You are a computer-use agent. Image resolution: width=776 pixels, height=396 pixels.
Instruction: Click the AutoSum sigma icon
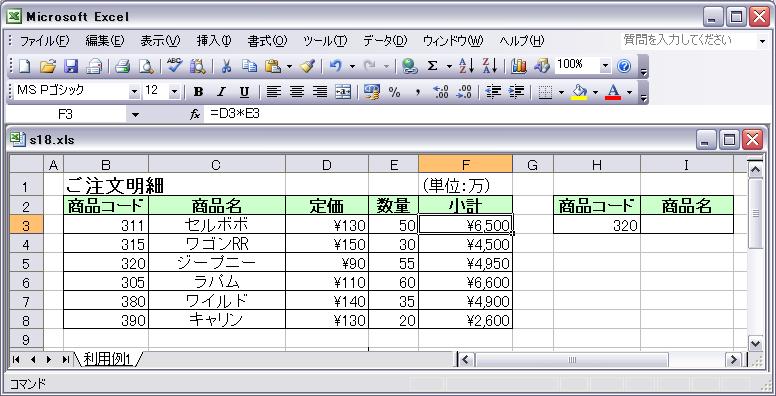[x=433, y=66]
